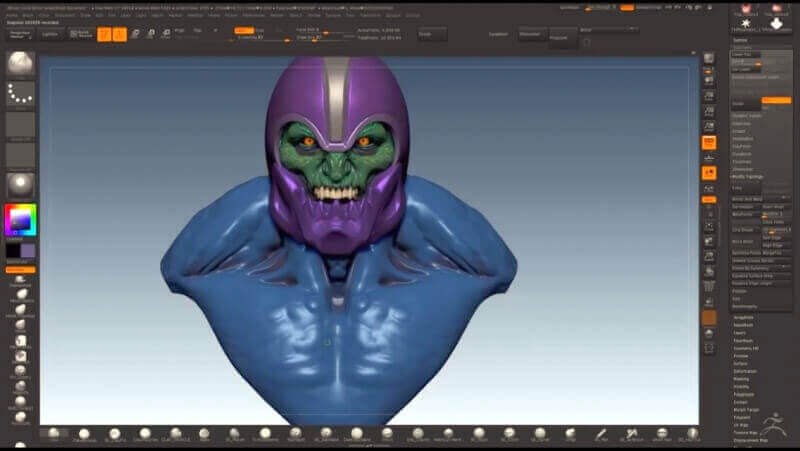Select the Rotate transform icon in top shelf
The width and height of the screenshot is (800, 451).
166,34
